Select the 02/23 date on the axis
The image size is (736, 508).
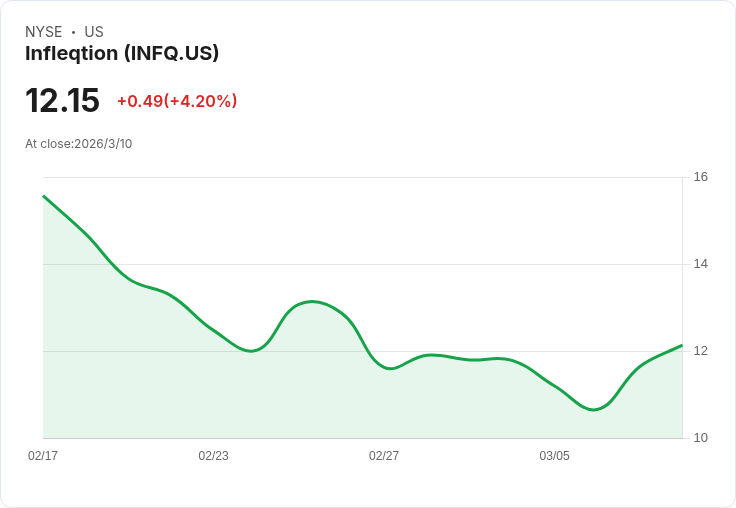[x=213, y=456]
